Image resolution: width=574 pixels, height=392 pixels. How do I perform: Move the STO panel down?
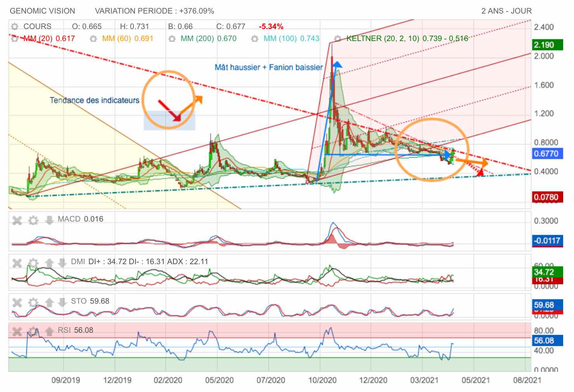point(62,303)
